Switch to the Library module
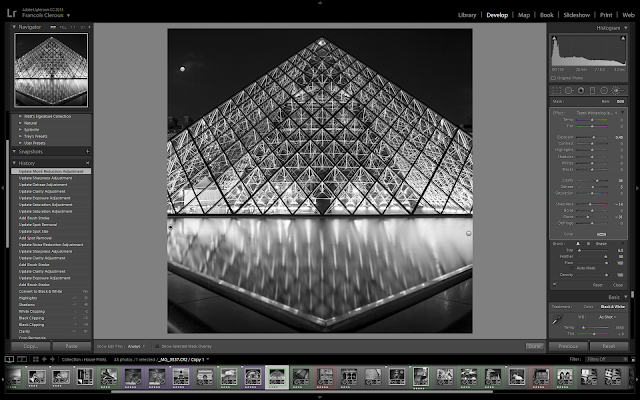Image resolution: width=640 pixels, height=400 pixels. click(x=467, y=15)
